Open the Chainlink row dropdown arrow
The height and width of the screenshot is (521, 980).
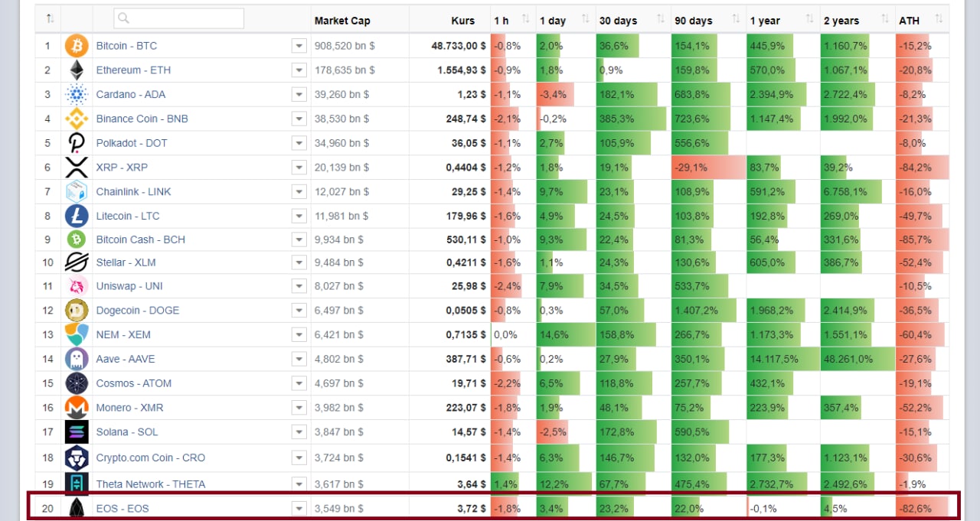299,192
